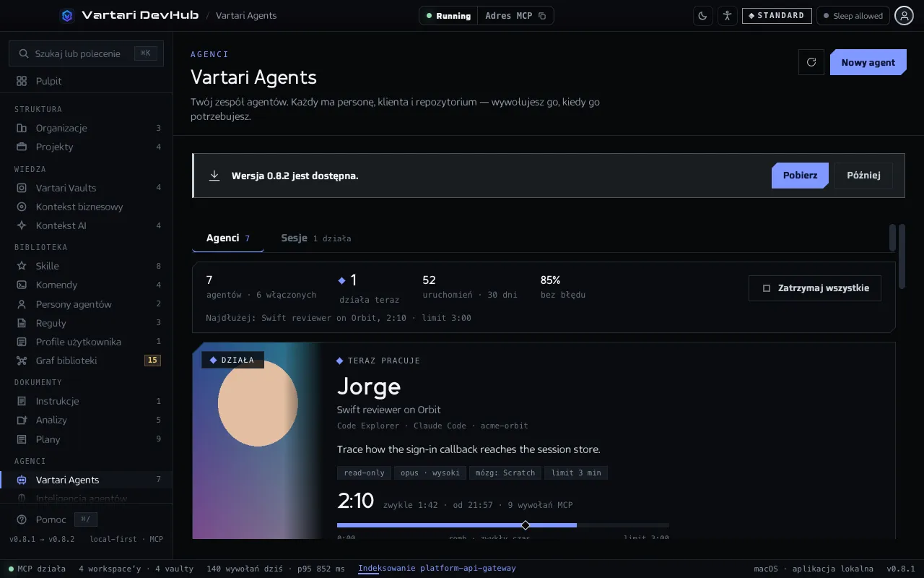Click the Vartari Agents breadcrumb
Image resolution: width=924 pixels, height=578 pixels.
pyautogui.click(x=246, y=15)
